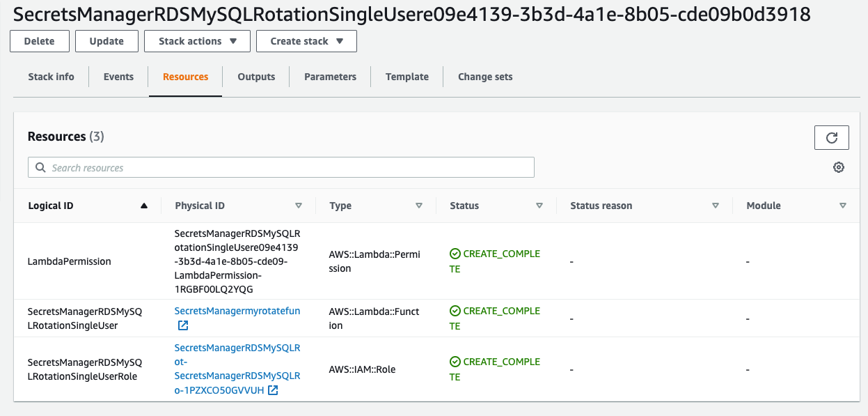This screenshot has width=868, height=416.
Task: Sort the Status reason column
Action: click(x=716, y=206)
